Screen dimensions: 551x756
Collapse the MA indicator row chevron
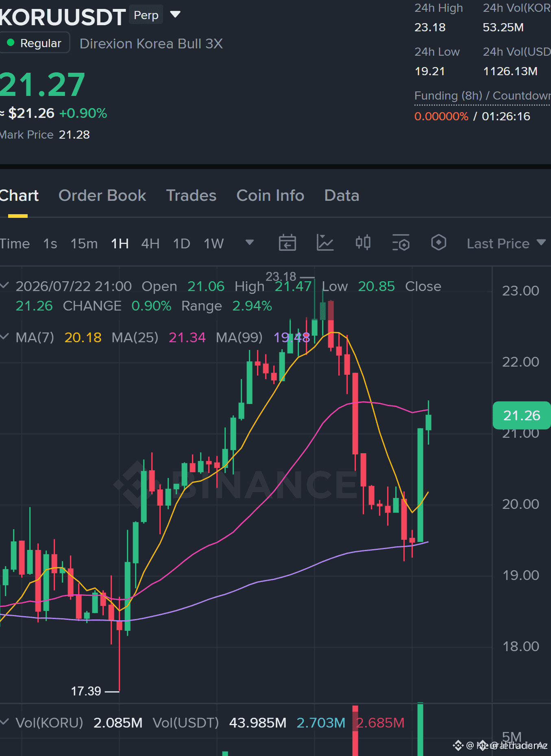click(4, 337)
